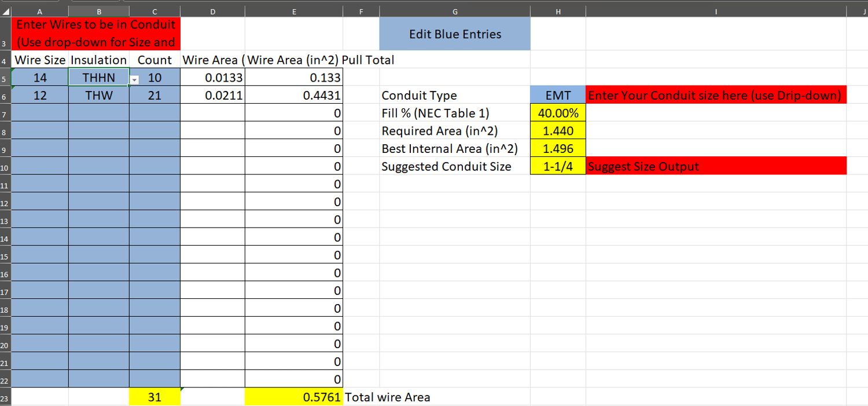
Task: Click the THHN insulation cell
Action: coord(99,78)
